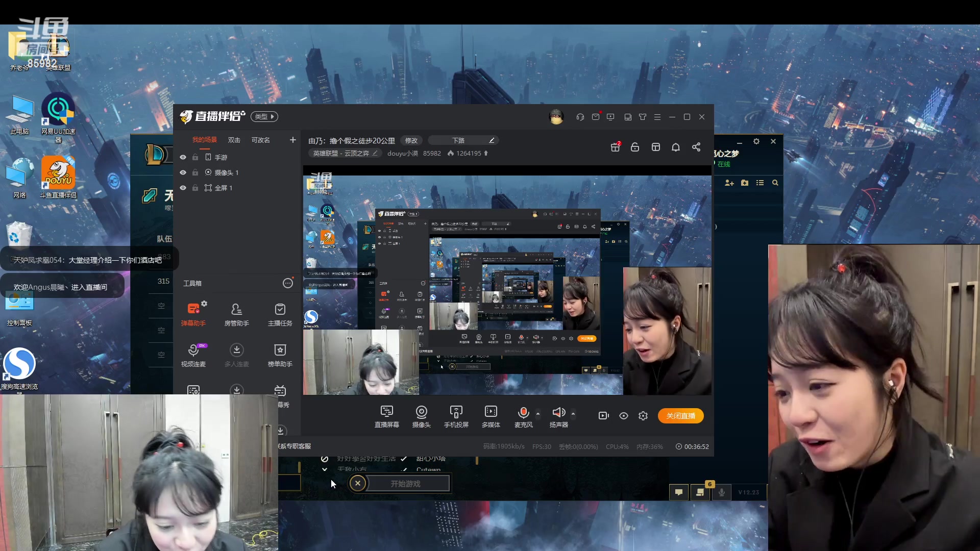Click 修改 to edit stream title

(411, 140)
